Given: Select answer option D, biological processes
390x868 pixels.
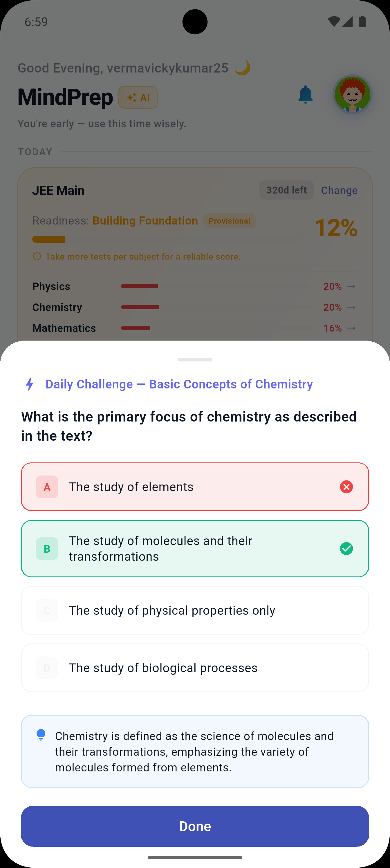Looking at the screenshot, I should coord(195,668).
